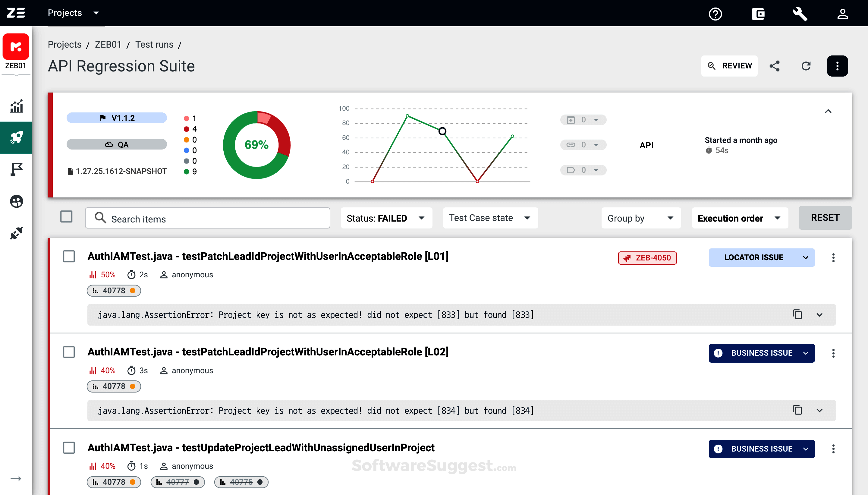The height and width of the screenshot is (495, 868).
Task: Select the checkbox for test [L01]
Action: (69, 256)
